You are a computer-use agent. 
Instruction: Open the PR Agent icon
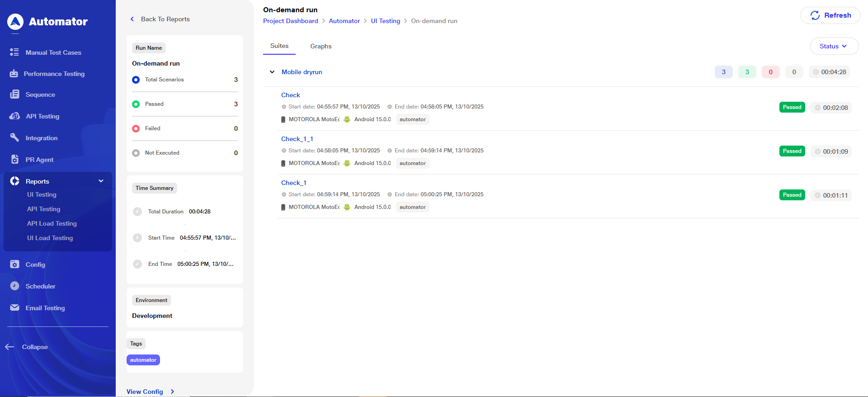[x=14, y=159]
